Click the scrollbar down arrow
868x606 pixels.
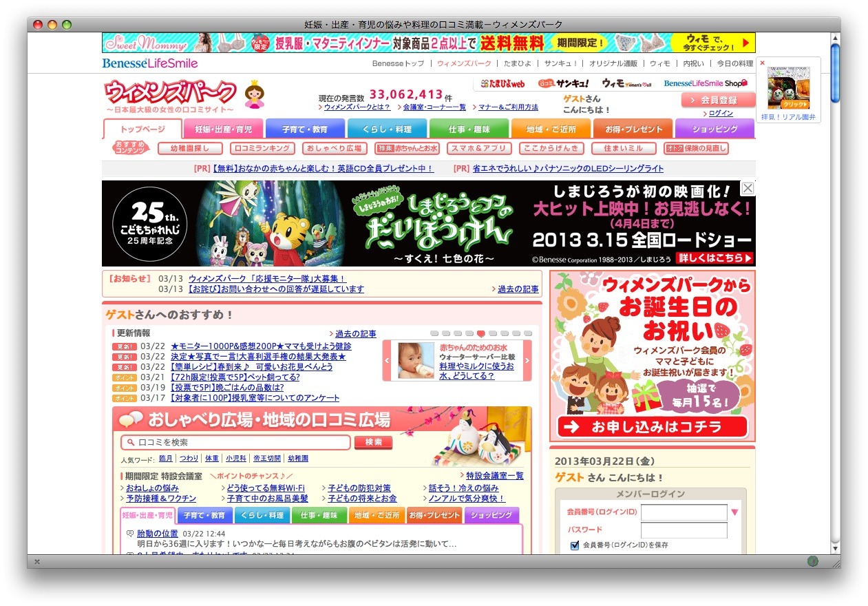(x=835, y=548)
